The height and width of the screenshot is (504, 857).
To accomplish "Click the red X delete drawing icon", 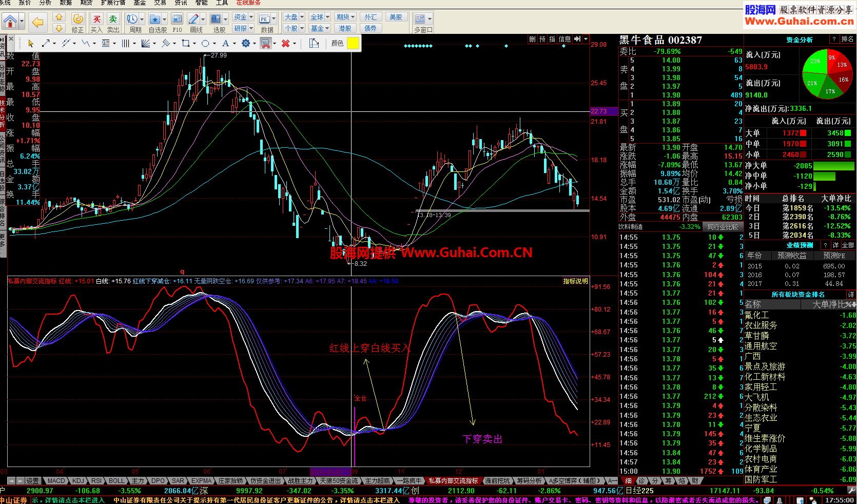I will [285, 44].
